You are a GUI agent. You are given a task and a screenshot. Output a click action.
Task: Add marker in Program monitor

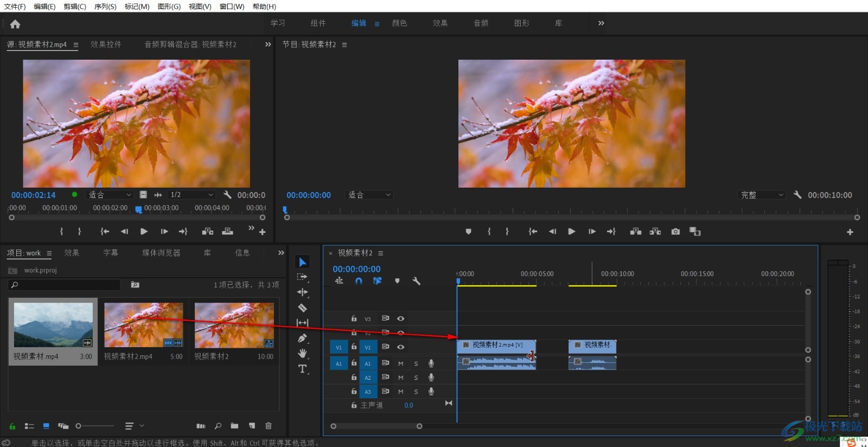pos(469,232)
